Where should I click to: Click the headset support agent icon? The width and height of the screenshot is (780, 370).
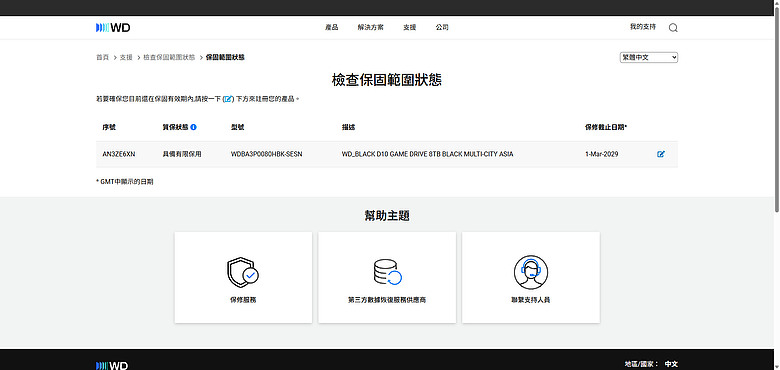click(531, 272)
